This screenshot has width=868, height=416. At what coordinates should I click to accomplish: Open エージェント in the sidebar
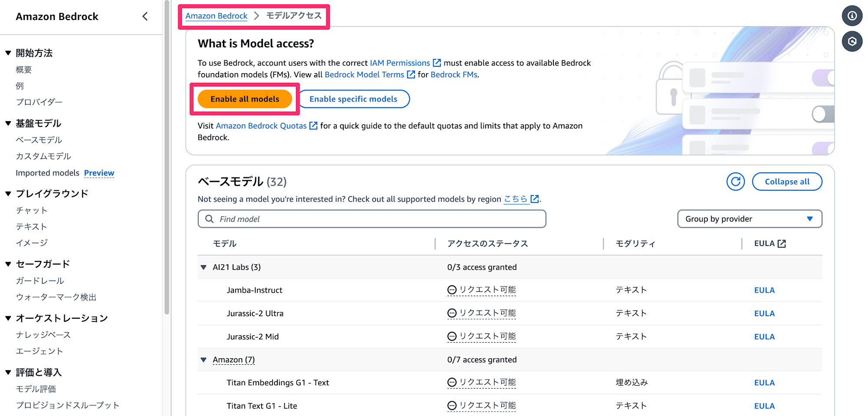point(39,351)
